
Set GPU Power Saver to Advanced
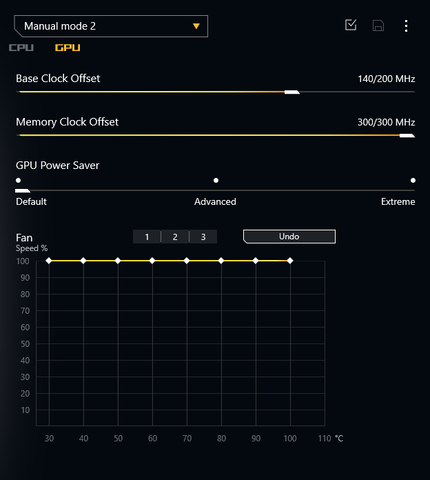pos(216,180)
